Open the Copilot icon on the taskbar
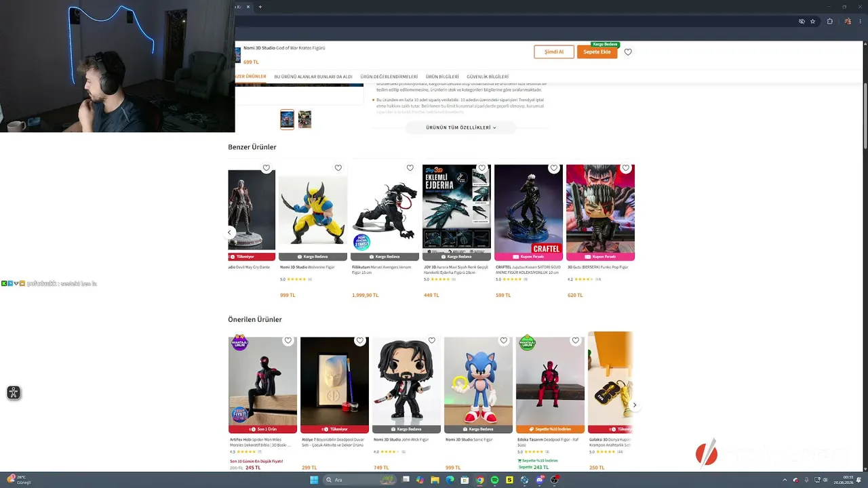Screen dimensions: 868x488 point(420,480)
